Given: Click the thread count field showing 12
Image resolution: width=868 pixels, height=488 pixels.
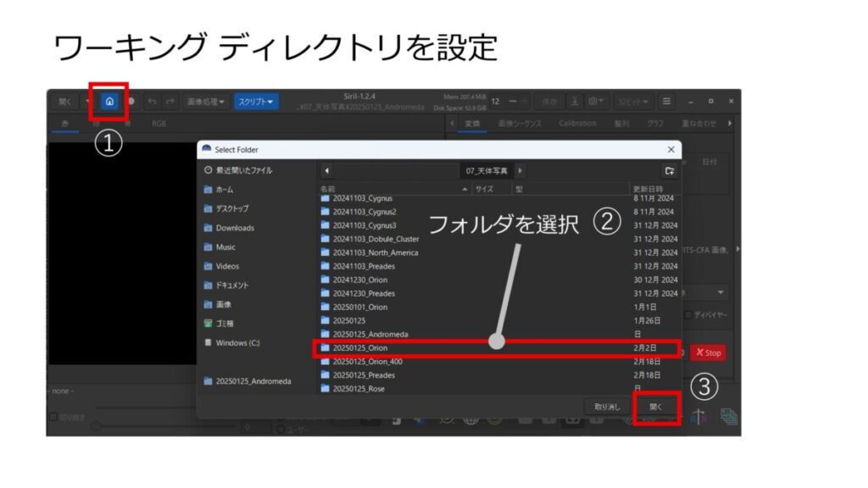Looking at the screenshot, I should coord(497,102).
